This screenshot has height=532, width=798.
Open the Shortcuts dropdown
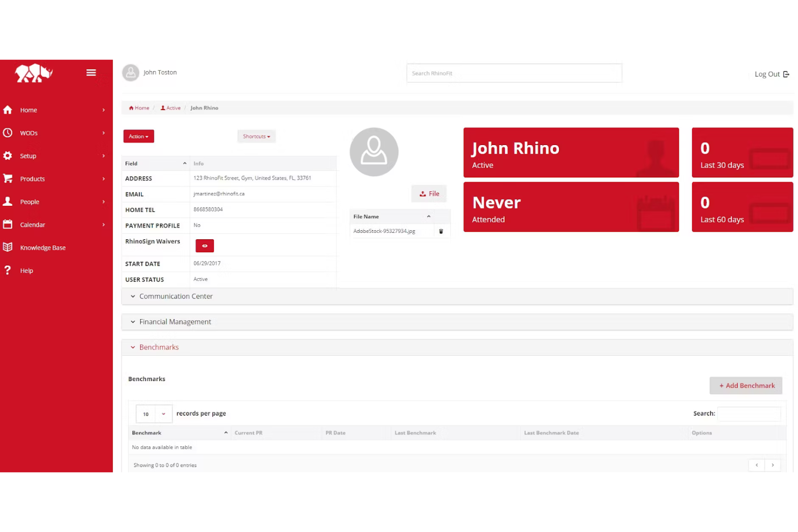point(256,136)
